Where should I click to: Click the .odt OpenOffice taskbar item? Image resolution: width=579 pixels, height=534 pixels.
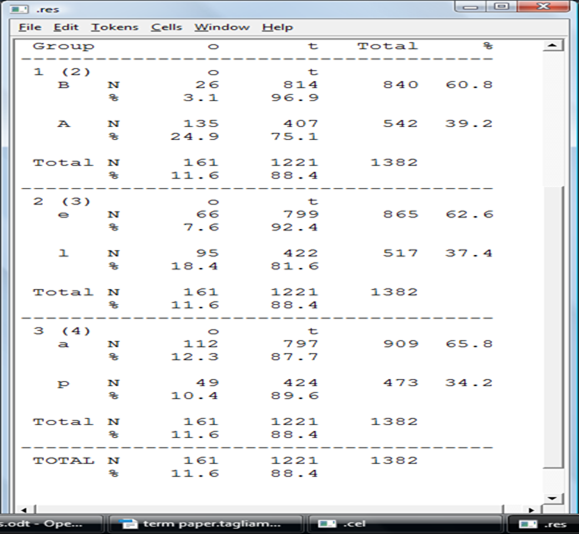tap(51, 524)
